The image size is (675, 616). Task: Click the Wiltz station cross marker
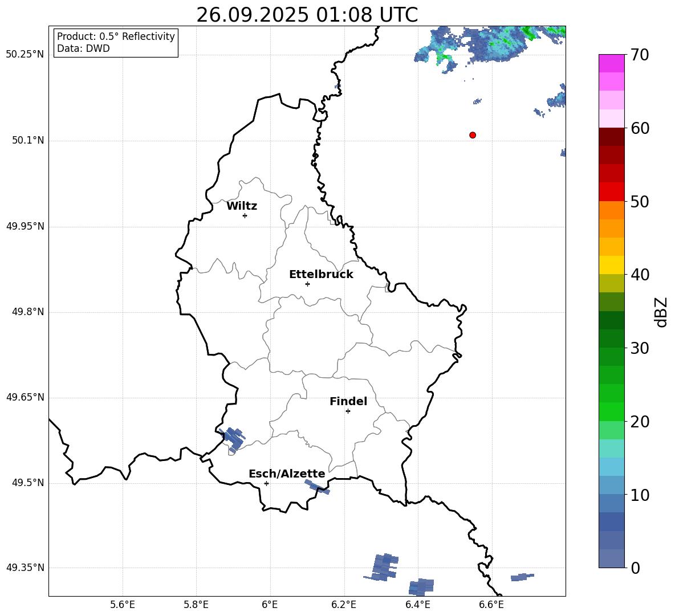245,215
